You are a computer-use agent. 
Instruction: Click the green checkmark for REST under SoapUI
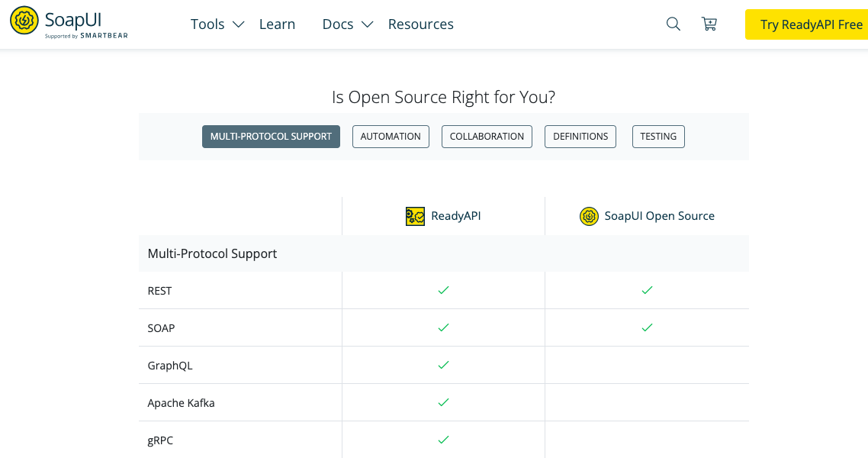(x=647, y=290)
